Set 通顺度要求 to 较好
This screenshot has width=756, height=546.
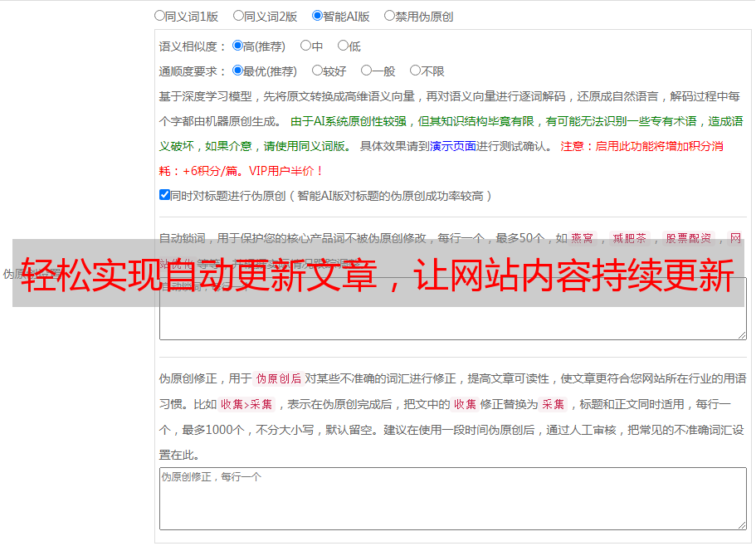(x=317, y=71)
